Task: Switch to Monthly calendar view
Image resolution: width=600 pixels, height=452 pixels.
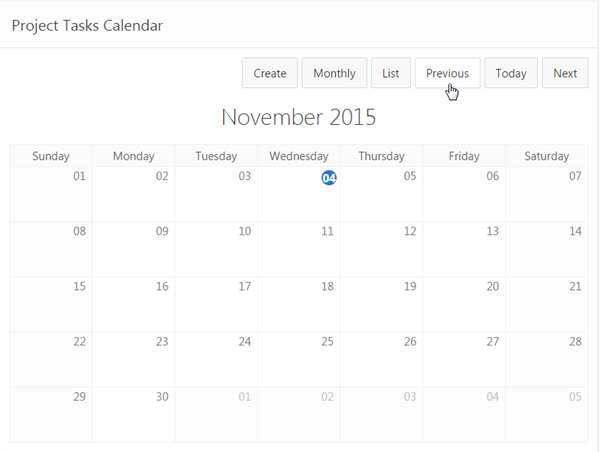Action: [334, 73]
